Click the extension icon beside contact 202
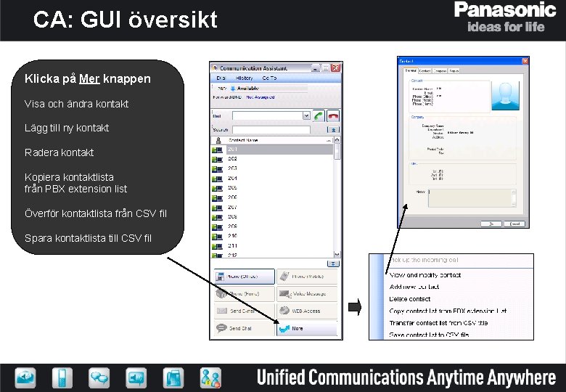Image resolution: width=566 pixels, height=392 pixels. 217,159
